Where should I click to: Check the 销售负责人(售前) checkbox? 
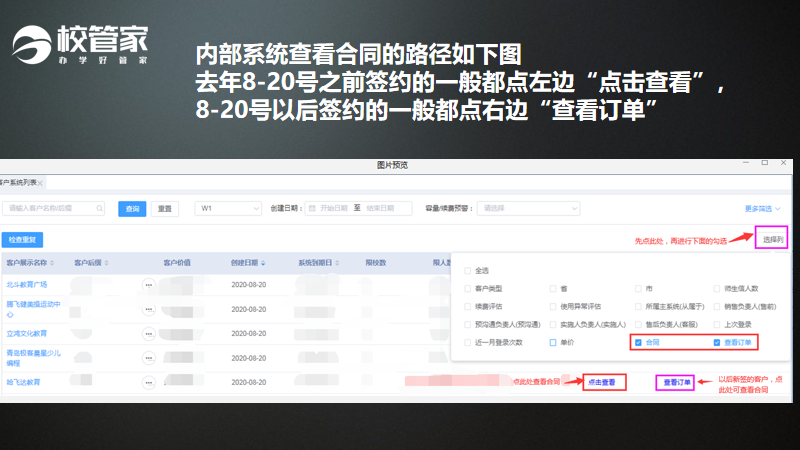(717, 307)
